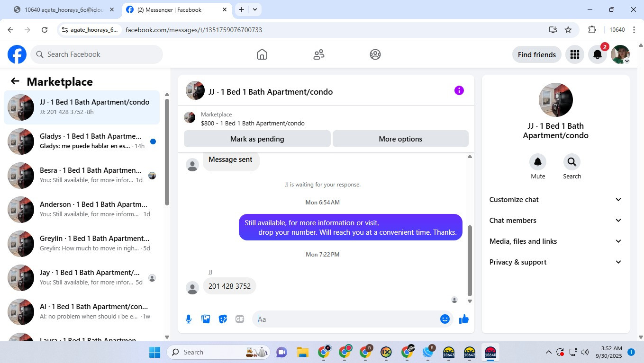644x363 pixels.
Task: Open File Explorer on taskbar
Action: (x=303, y=352)
